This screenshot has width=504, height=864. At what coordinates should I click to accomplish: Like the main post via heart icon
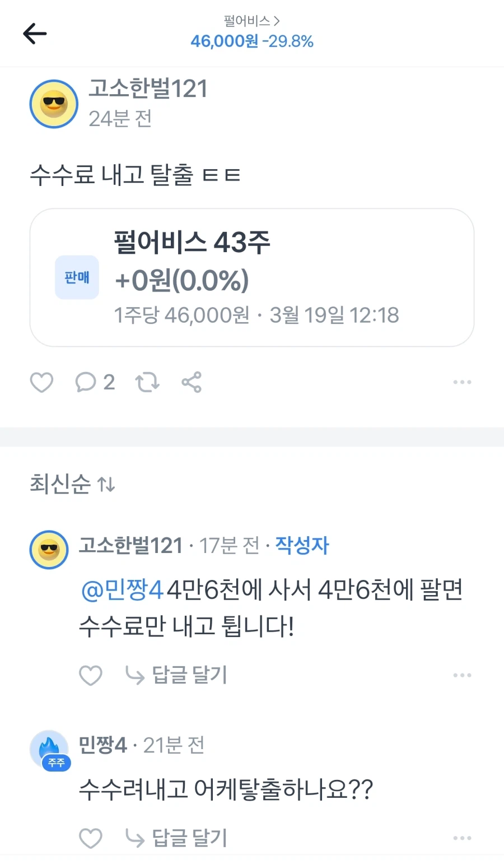point(41,382)
